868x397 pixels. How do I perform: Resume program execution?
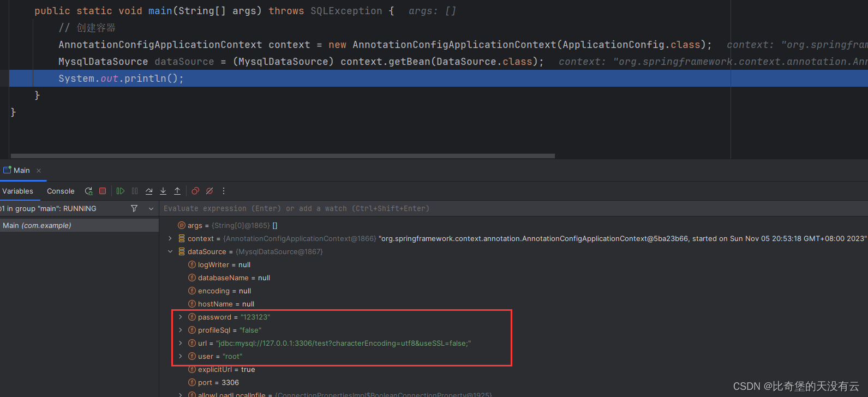121,191
